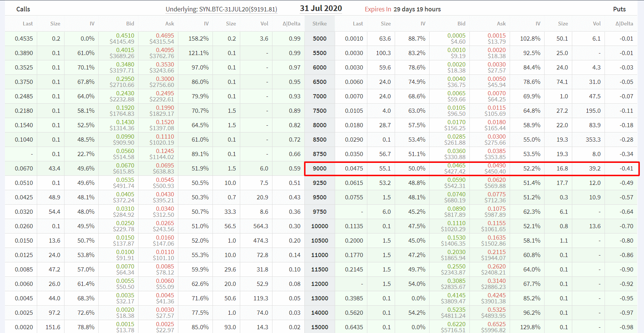
Task: Select the 15000 strike cell
Action: pos(320,327)
